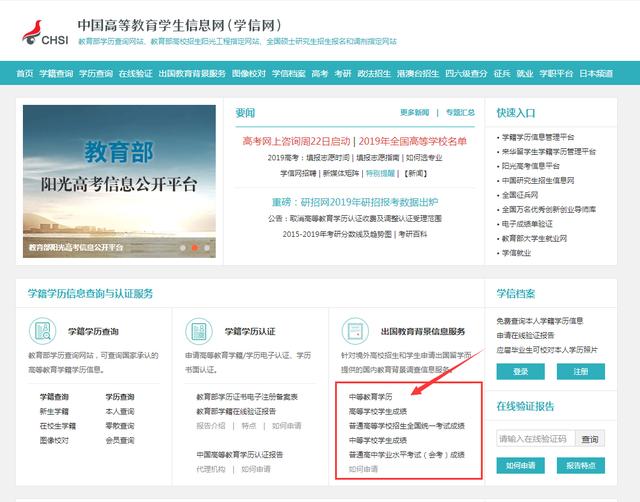Open 全国万名优秀创新创业导师库 quick link
This screenshot has width=640, height=502.
click(x=549, y=209)
